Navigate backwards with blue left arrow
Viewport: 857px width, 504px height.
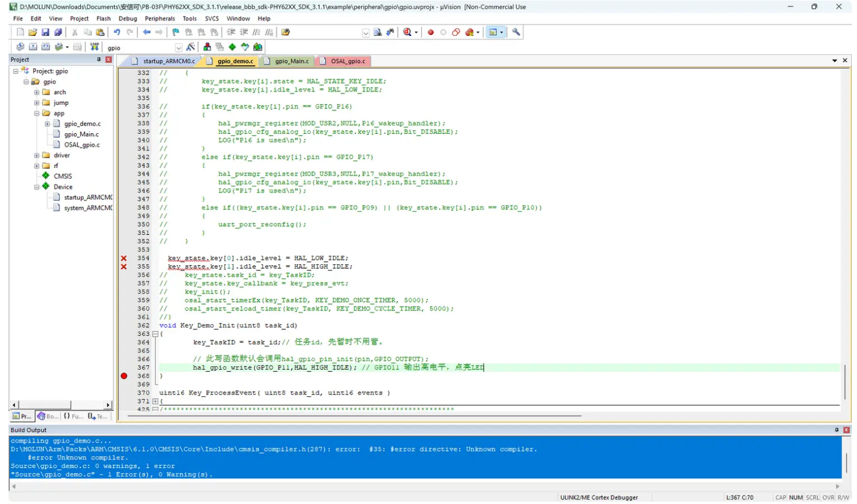(146, 32)
